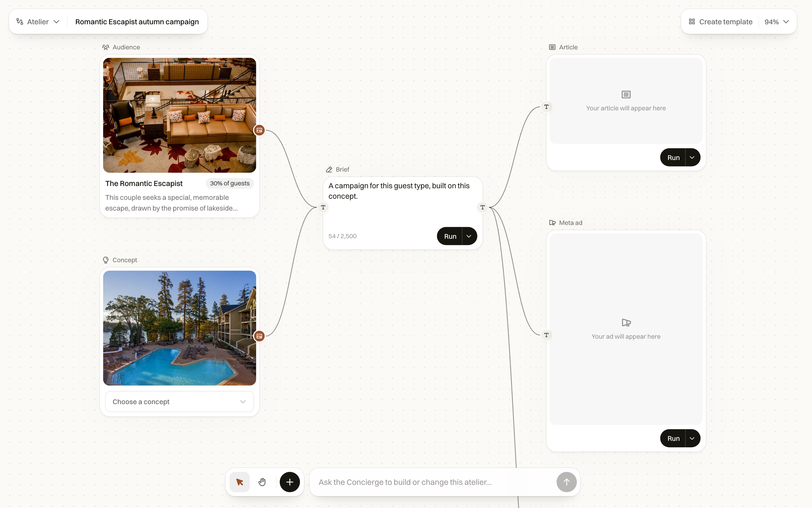Click the audience description text

pyautogui.click(x=171, y=203)
